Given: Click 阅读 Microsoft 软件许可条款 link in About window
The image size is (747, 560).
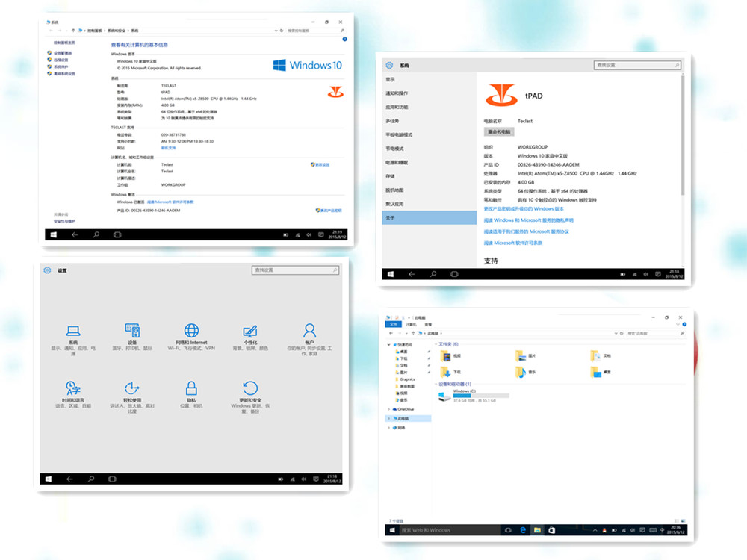Looking at the screenshot, I should coord(513,243).
